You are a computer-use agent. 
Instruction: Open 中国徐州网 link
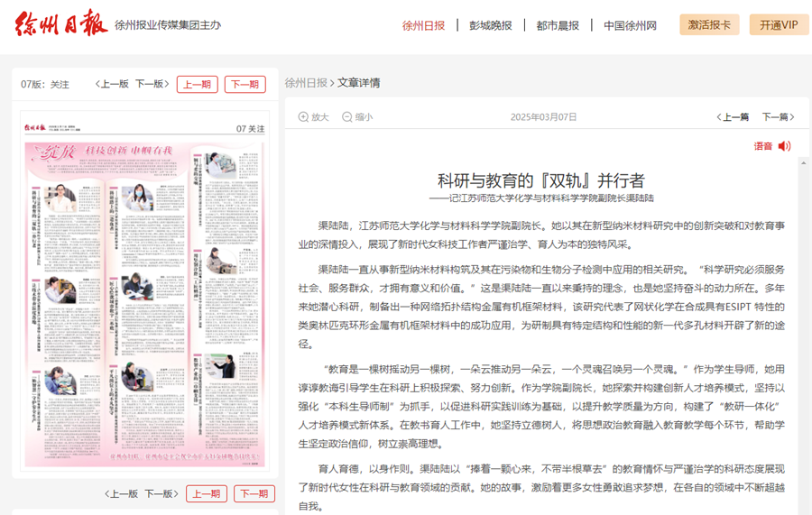630,25
